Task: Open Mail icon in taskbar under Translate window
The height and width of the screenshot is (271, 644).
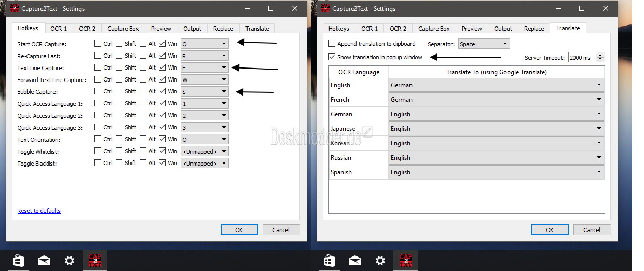Action: tap(355, 261)
